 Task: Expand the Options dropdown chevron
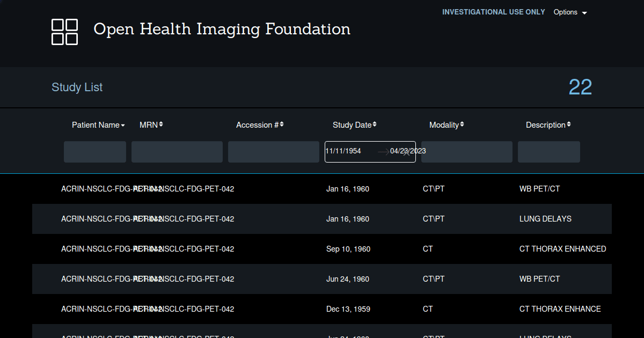tap(584, 12)
